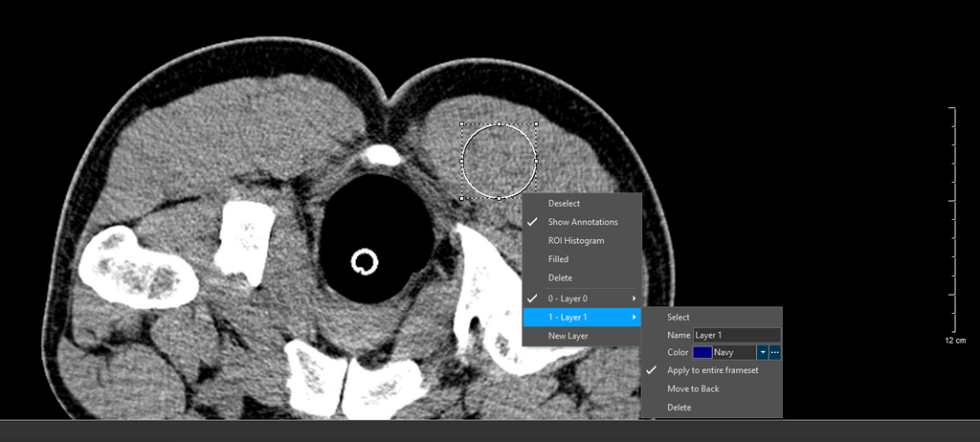Open the Navy color dropdown arrow
This screenshot has width=980, height=442.
(763, 353)
